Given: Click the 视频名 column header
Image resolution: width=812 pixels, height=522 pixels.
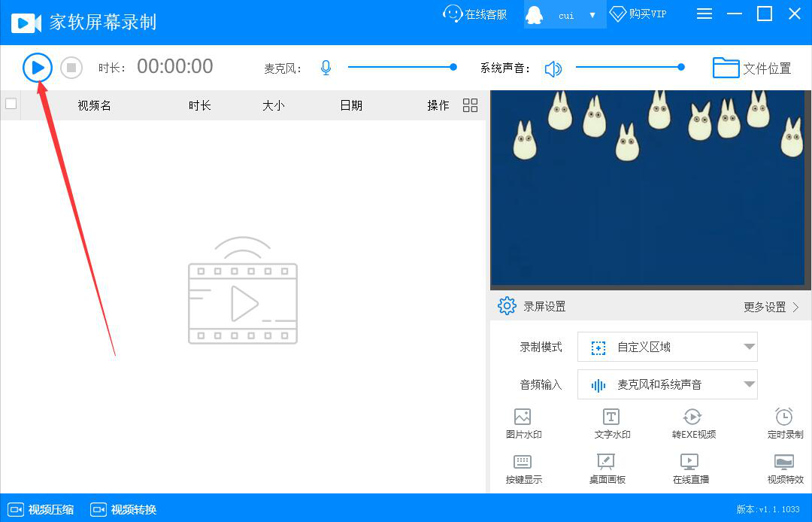Looking at the screenshot, I should point(94,105).
